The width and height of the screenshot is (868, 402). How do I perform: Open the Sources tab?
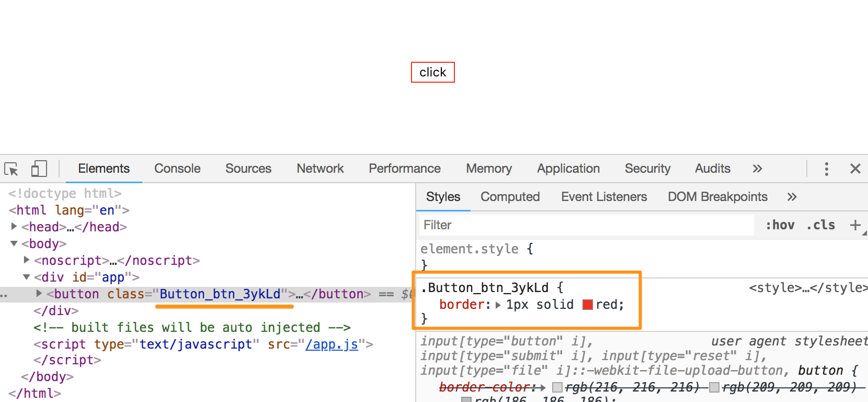tap(248, 169)
